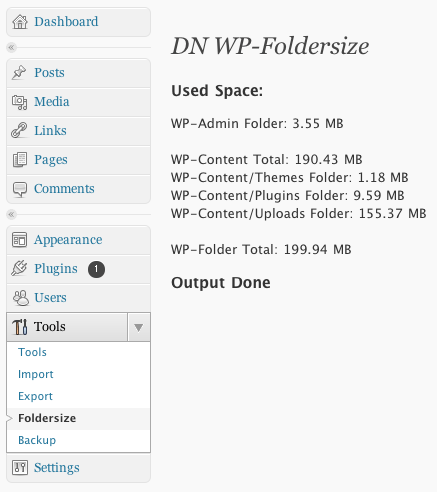The width and height of the screenshot is (437, 492).
Task: Click the Appearance layout icon
Action: point(20,240)
